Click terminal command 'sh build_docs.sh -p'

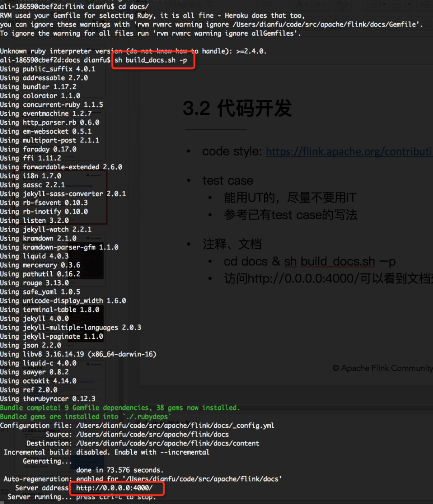click(151, 60)
